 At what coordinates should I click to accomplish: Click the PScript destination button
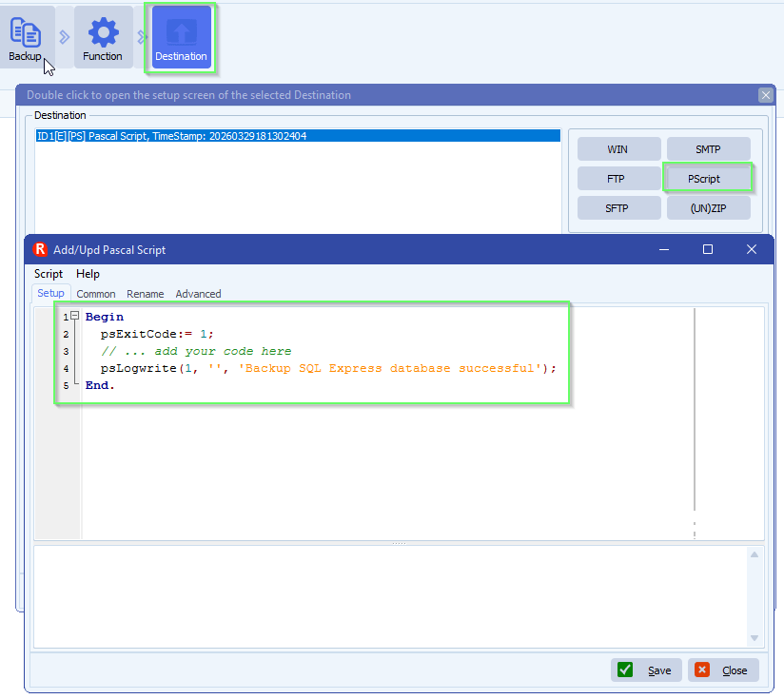click(707, 179)
